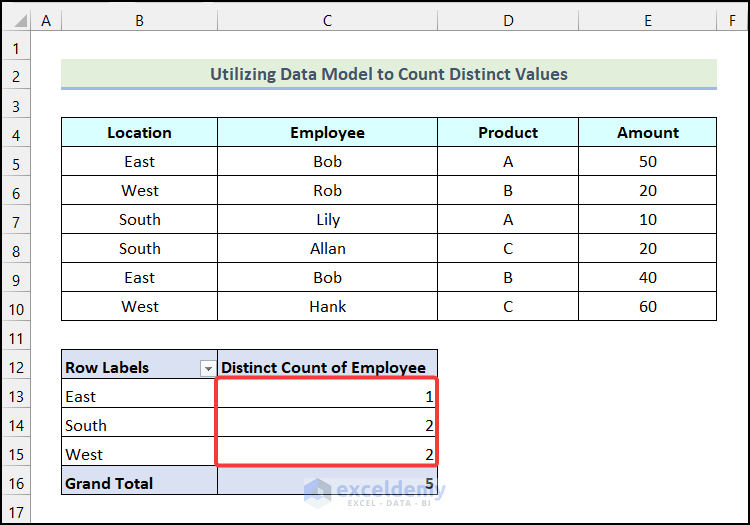Select the distinct count value for South
This screenshot has height=525, width=750.
tap(327, 426)
